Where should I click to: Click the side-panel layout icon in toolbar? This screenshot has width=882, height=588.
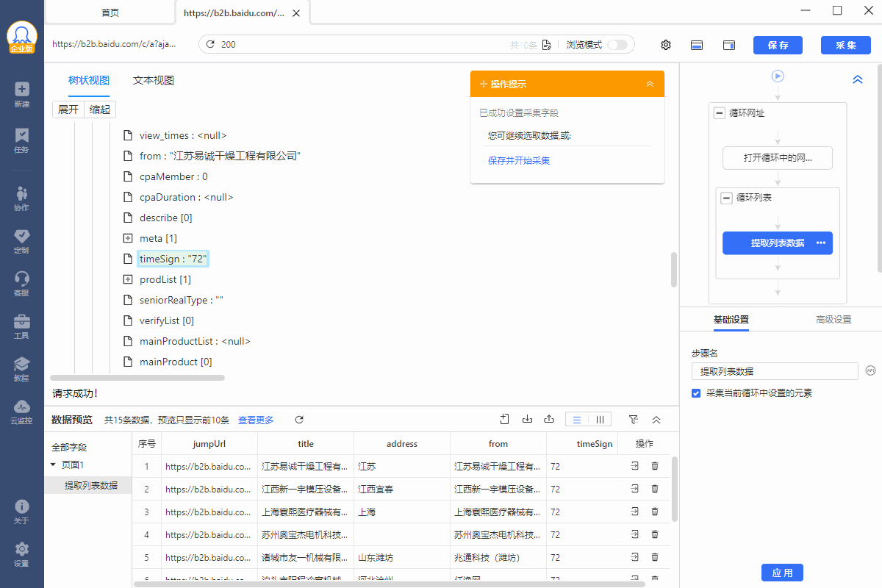click(729, 45)
